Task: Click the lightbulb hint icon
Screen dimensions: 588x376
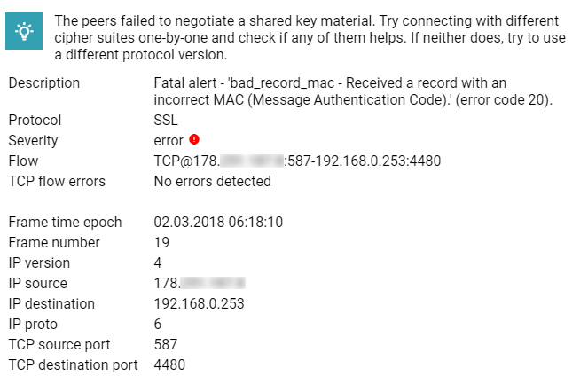Action: [x=24, y=31]
